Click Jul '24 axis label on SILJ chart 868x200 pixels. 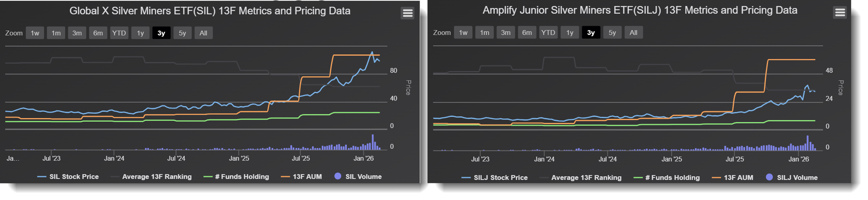pos(607,159)
